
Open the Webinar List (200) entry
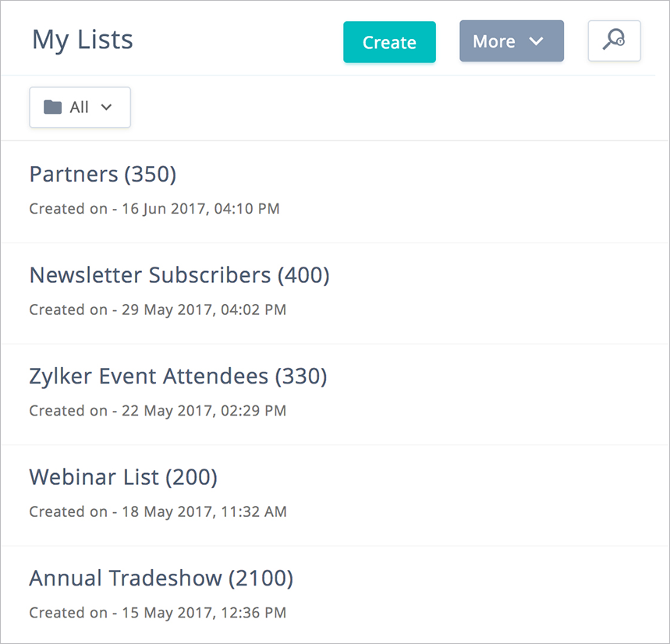coord(123,477)
